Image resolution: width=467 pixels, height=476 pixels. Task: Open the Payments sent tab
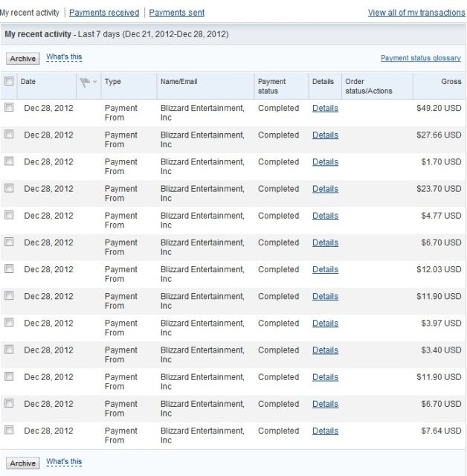pos(176,13)
